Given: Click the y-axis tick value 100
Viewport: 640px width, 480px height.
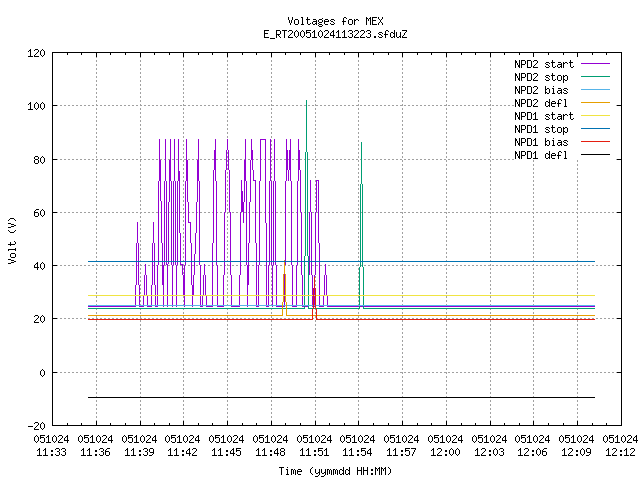Looking at the screenshot, I should (x=36, y=106).
